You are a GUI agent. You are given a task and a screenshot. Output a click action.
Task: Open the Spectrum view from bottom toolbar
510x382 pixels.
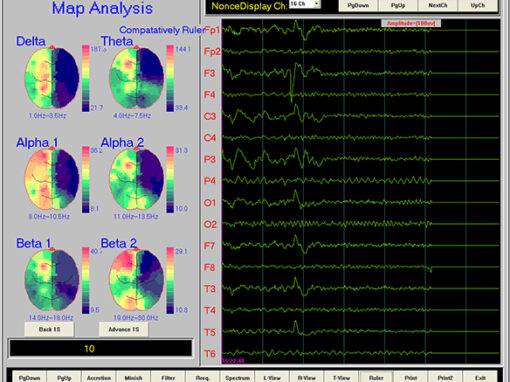point(237,377)
